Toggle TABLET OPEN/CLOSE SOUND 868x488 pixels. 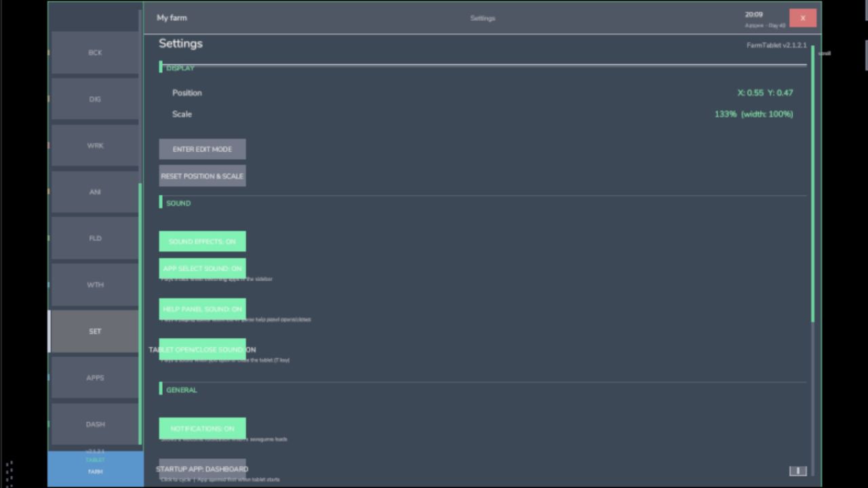pyautogui.click(x=202, y=350)
